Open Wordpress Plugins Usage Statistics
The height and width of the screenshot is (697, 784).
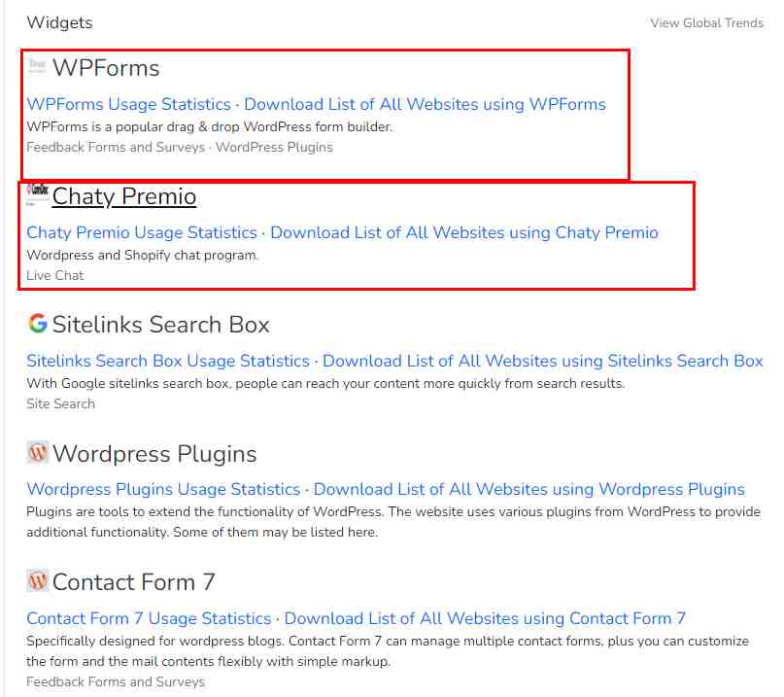click(x=163, y=489)
